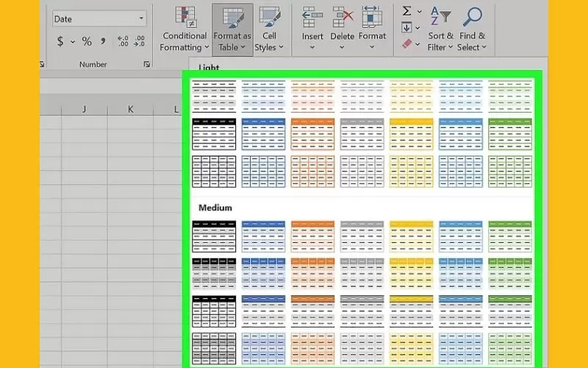Choose the orange Light banded style, top row
This screenshot has height=368, width=588.
312,96
